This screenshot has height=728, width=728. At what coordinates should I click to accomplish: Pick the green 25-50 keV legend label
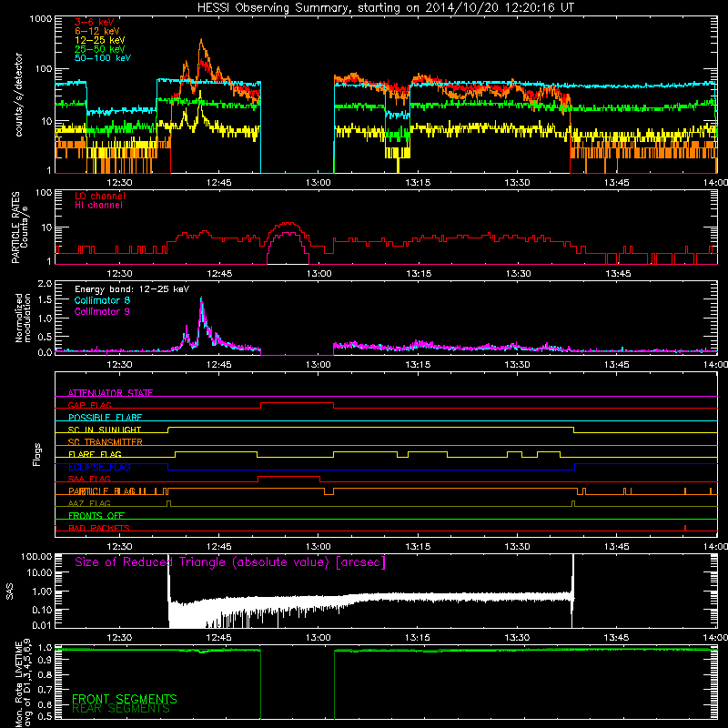pos(100,49)
